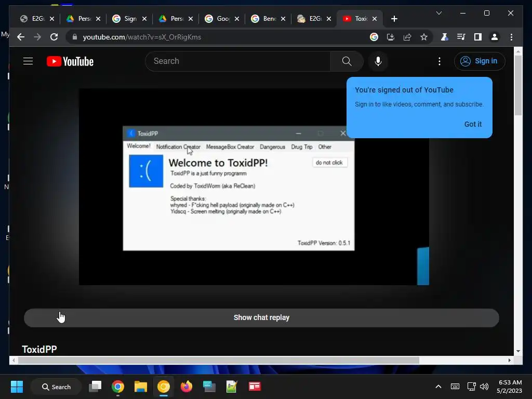This screenshot has height=399, width=532.
Task: Click the volume speaker tray icon
Action: pyautogui.click(x=484, y=387)
